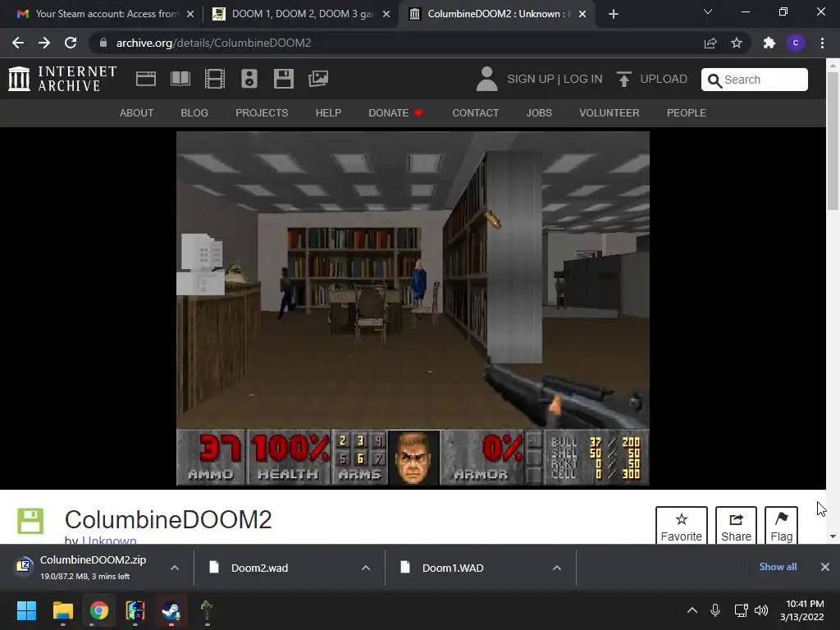Click the site lock info icon

(103, 43)
